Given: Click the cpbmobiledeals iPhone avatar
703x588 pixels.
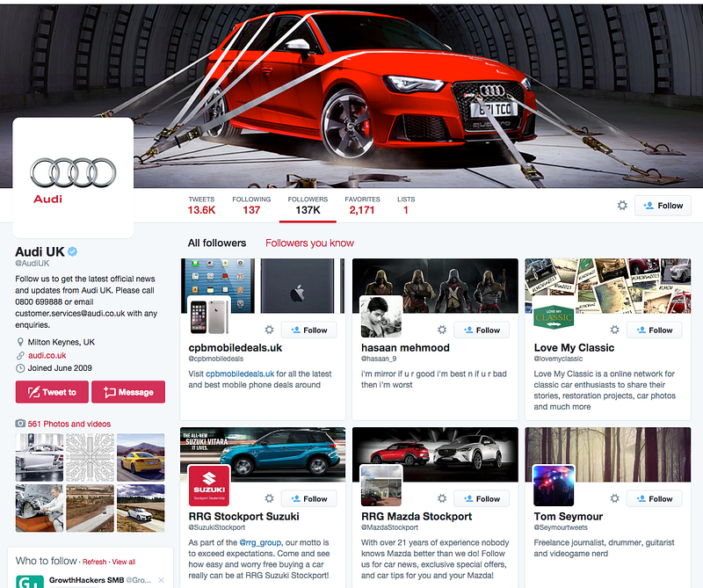Looking at the screenshot, I should [x=208, y=316].
